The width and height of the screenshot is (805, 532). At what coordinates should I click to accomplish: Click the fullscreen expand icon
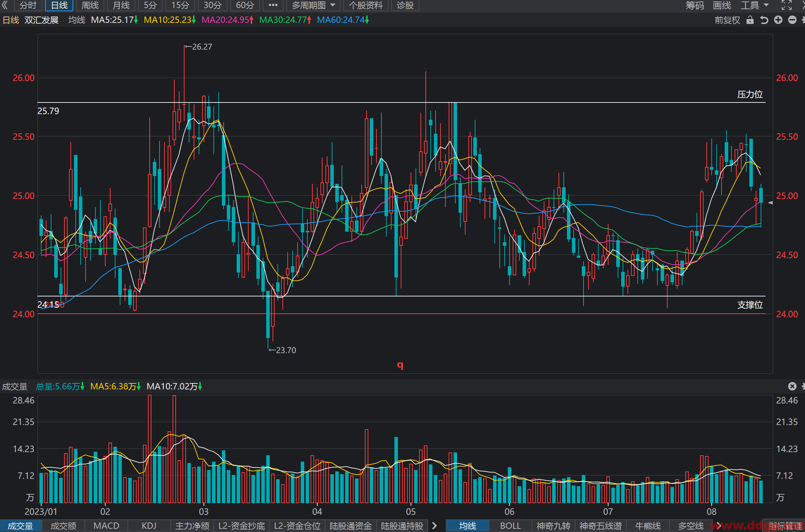coord(787,5)
